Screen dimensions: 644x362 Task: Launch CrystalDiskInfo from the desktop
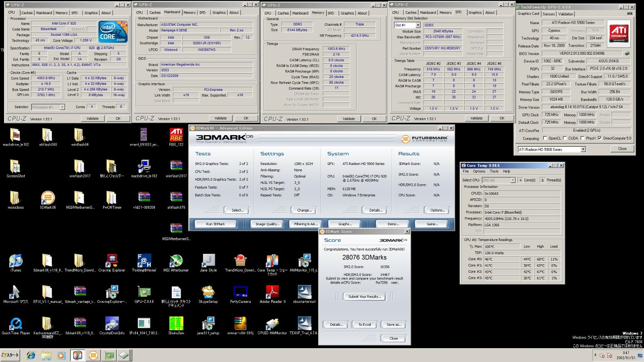coord(111,323)
